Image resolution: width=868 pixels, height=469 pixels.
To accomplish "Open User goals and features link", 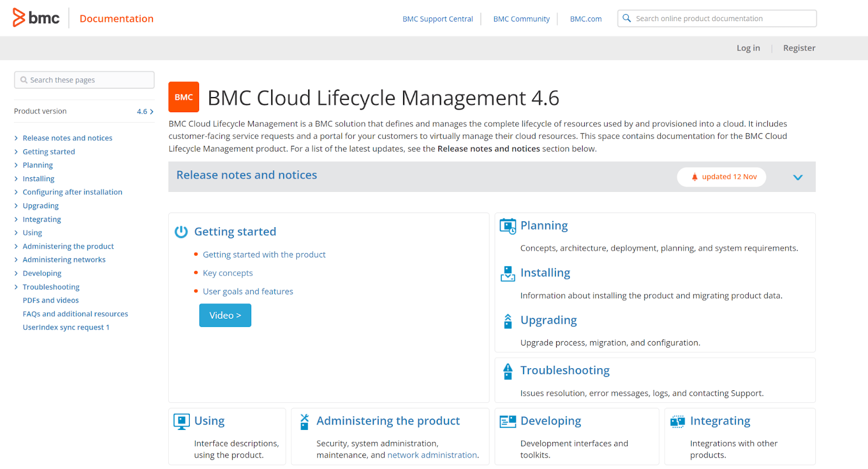I will coord(248,292).
